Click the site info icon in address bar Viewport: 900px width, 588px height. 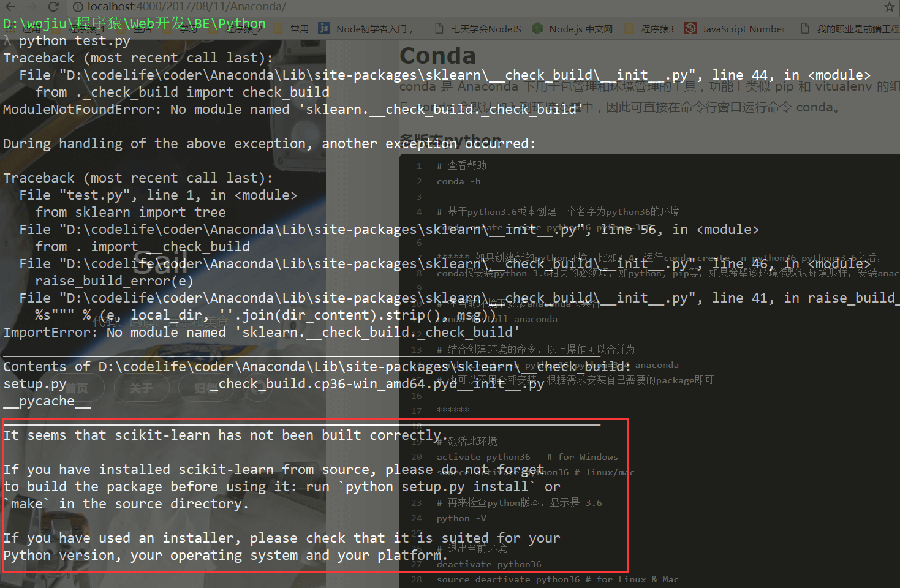pos(78,7)
